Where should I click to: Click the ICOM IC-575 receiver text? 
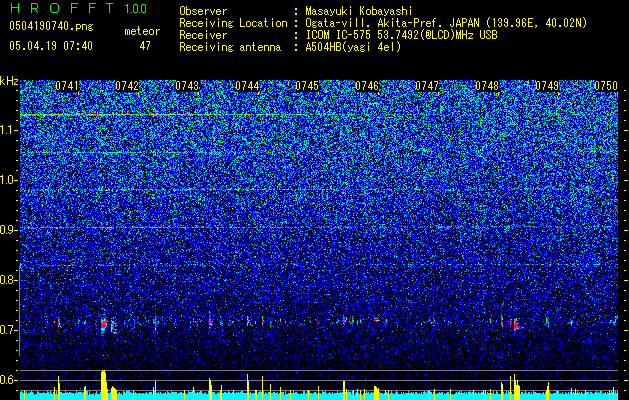(401, 35)
